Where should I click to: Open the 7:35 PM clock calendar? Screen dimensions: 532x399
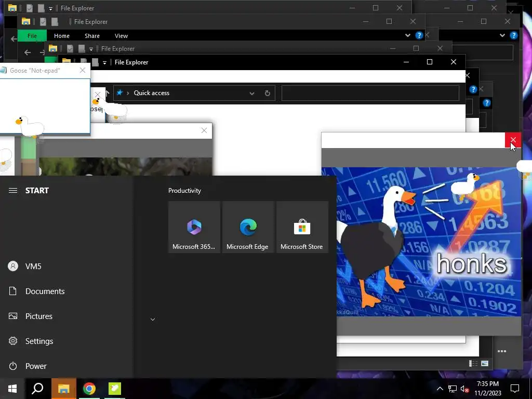tap(488, 389)
